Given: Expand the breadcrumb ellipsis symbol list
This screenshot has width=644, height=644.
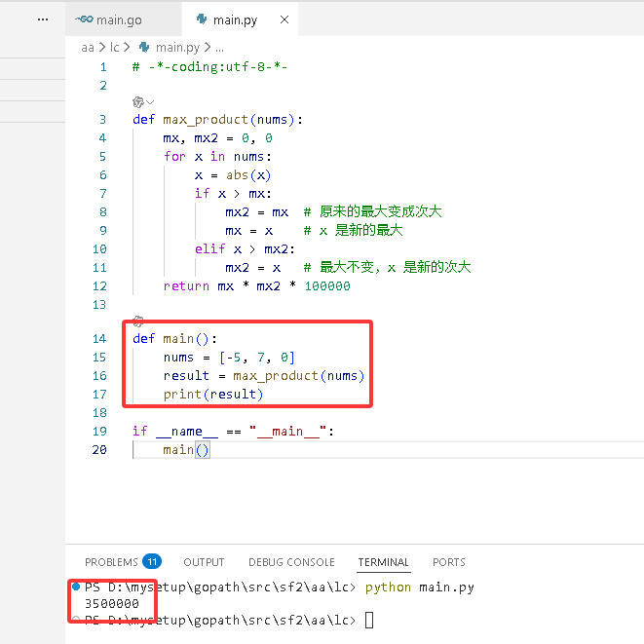Looking at the screenshot, I should [220, 49].
